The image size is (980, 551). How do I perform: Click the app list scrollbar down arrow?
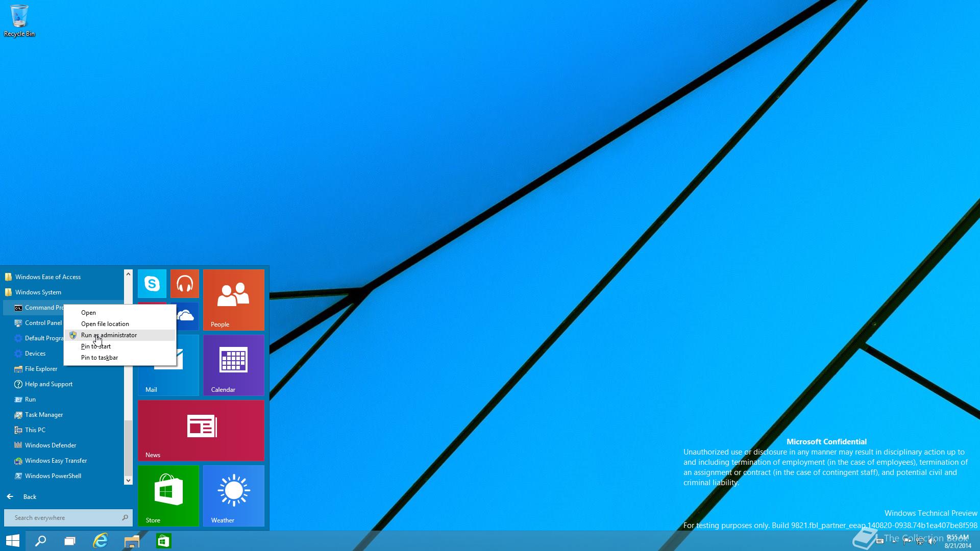[x=128, y=480]
